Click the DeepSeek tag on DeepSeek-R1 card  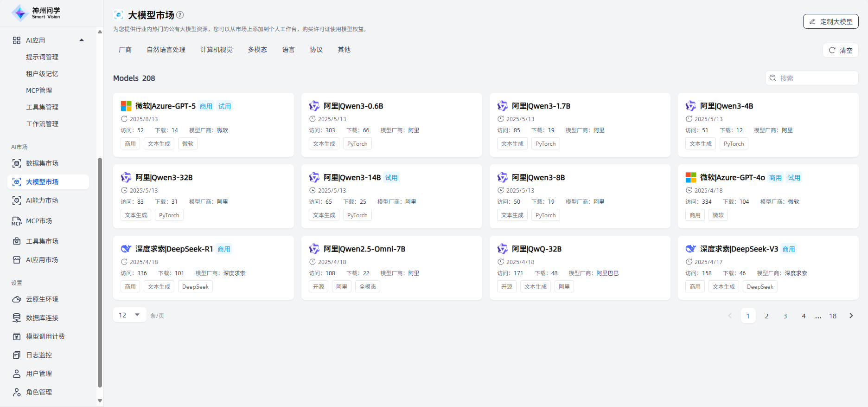pyautogui.click(x=195, y=286)
